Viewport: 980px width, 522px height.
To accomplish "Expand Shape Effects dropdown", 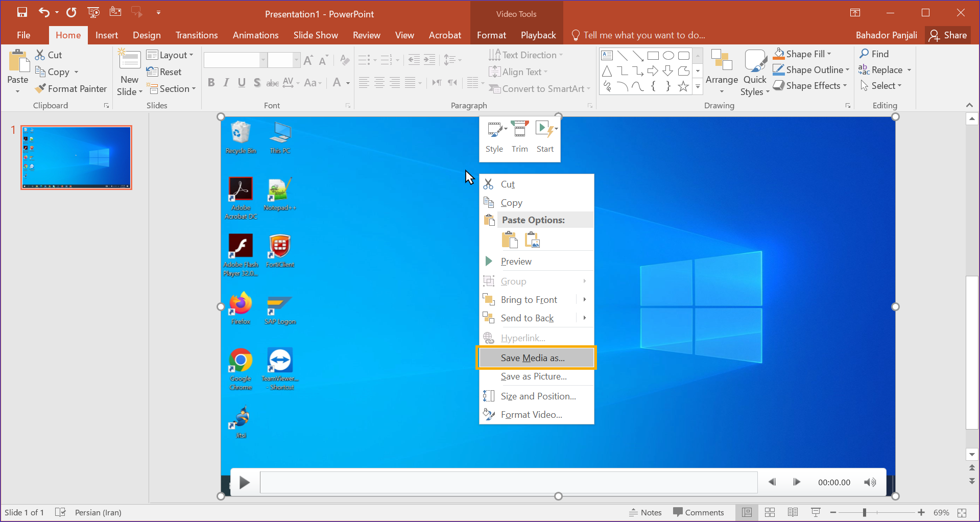I will click(845, 86).
